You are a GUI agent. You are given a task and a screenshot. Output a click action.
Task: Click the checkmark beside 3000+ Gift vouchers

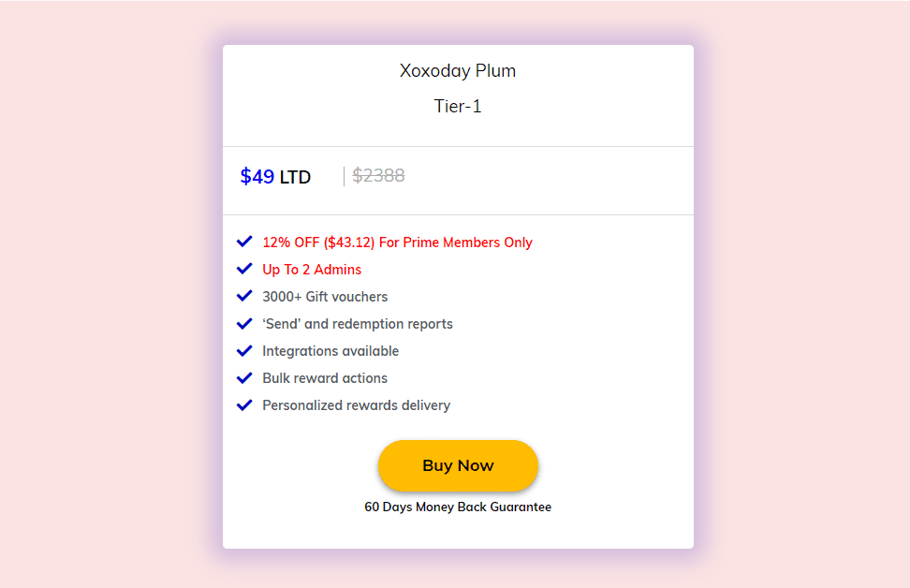coord(244,296)
